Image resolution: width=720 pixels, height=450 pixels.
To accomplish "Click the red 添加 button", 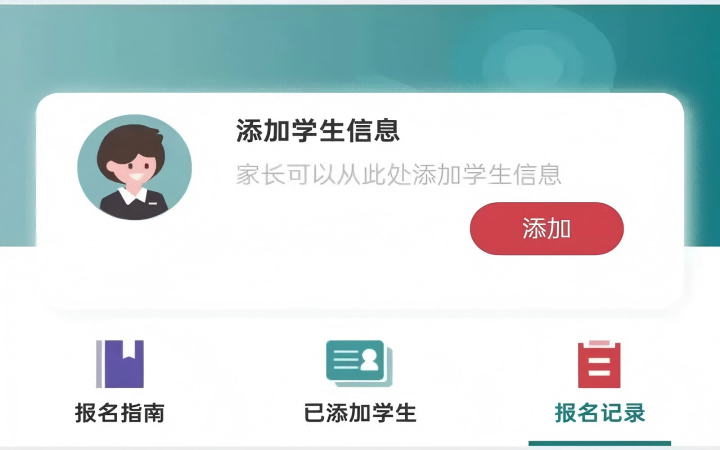I will click(x=546, y=228).
